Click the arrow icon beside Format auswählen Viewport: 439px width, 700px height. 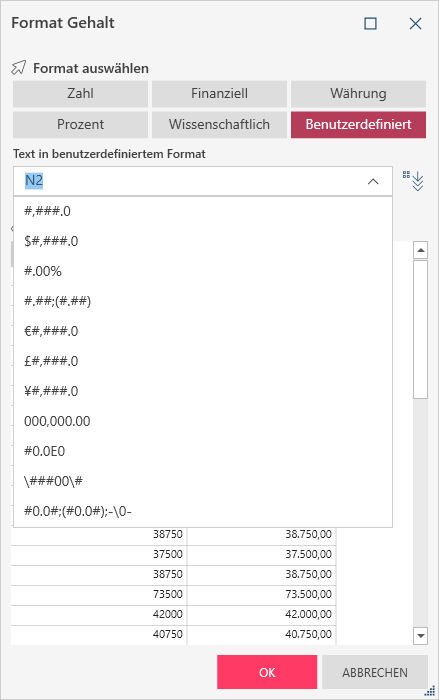[19, 68]
